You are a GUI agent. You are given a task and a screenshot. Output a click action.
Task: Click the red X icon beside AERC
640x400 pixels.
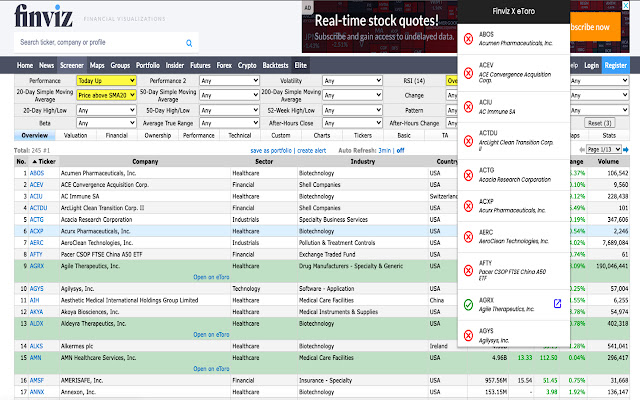point(468,237)
